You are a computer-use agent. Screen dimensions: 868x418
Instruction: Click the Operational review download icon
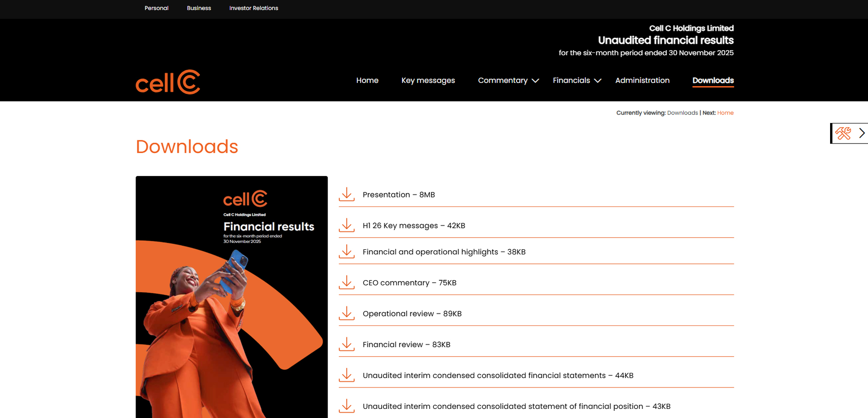[x=347, y=313]
